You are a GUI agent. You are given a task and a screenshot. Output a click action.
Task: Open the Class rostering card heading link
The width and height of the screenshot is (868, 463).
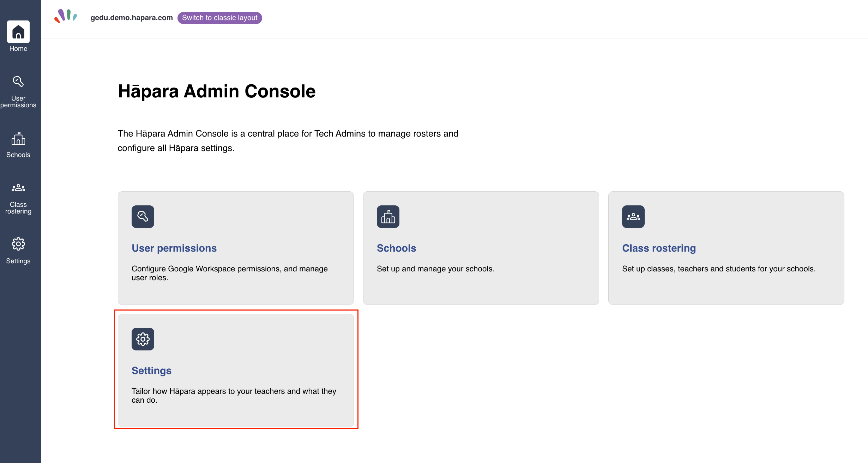659,248
